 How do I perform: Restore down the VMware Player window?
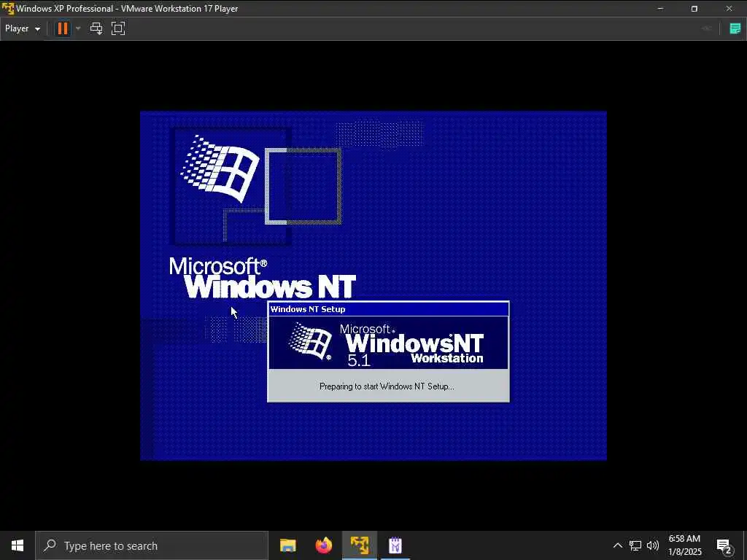pyautogui.click(x=694, y=9)
